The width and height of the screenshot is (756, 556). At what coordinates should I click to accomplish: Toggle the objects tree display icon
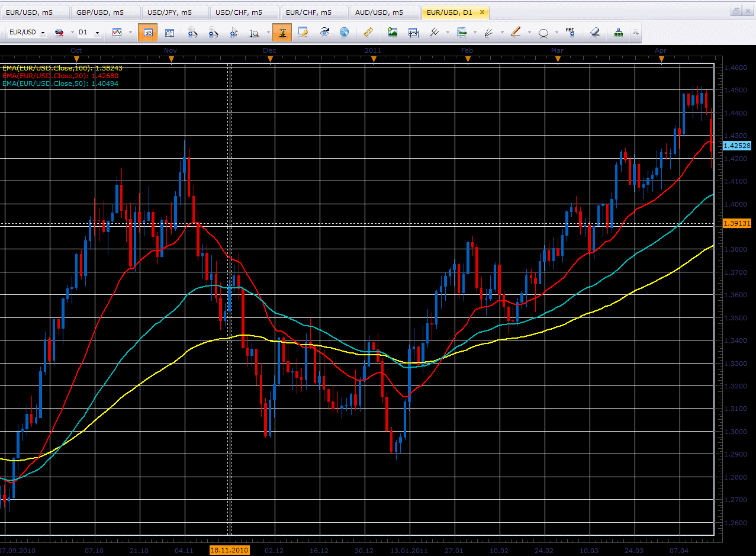click(x=618, y=33)
